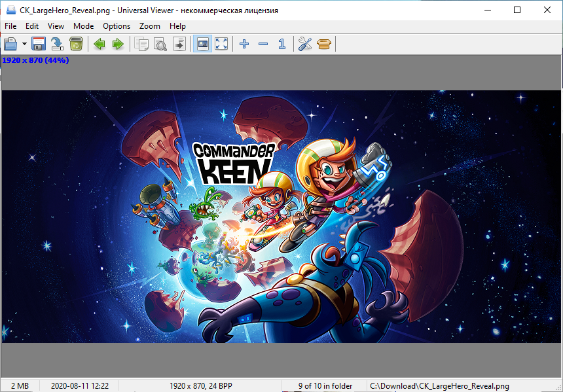The width and height of the screenshot is (563, 392).
Task: Click the Open file folder icon
Action: (x=10, y=44)
